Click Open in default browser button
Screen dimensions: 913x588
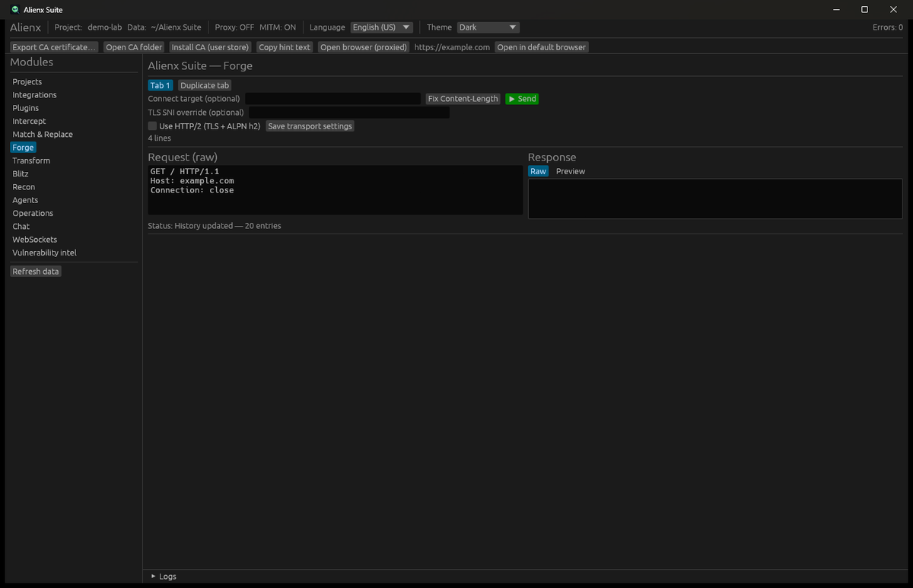pos(542,47)
